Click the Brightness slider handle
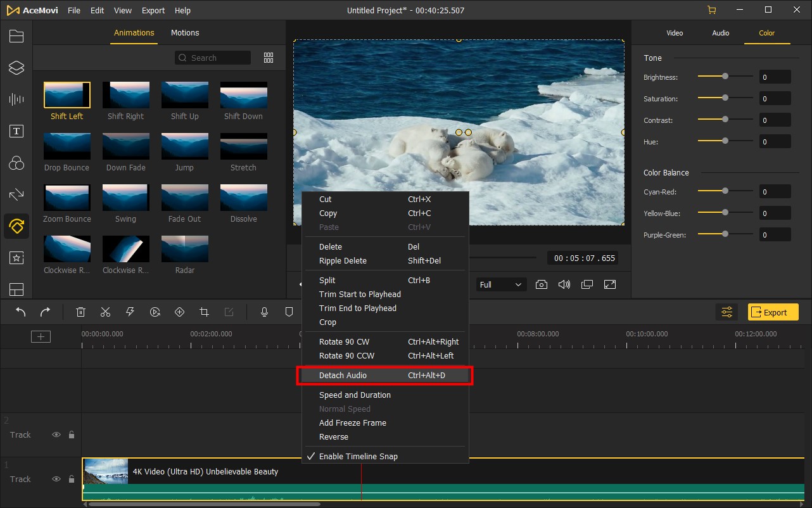 click(725, 77)
